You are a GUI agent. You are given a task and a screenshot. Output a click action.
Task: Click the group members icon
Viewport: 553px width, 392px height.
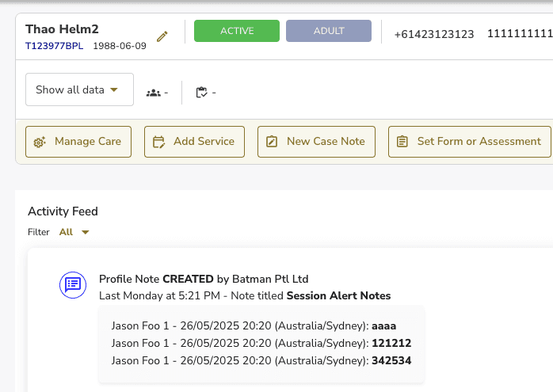coord(154,93)
